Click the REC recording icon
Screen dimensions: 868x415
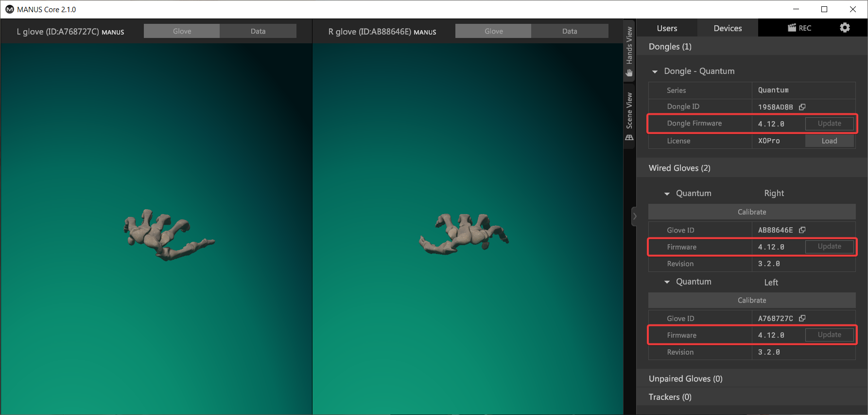point(799,28)
